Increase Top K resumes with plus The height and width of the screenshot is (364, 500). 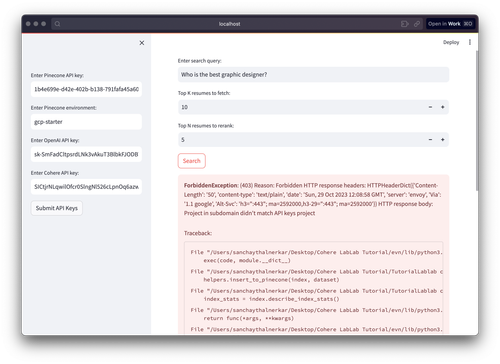click(443, 107)
